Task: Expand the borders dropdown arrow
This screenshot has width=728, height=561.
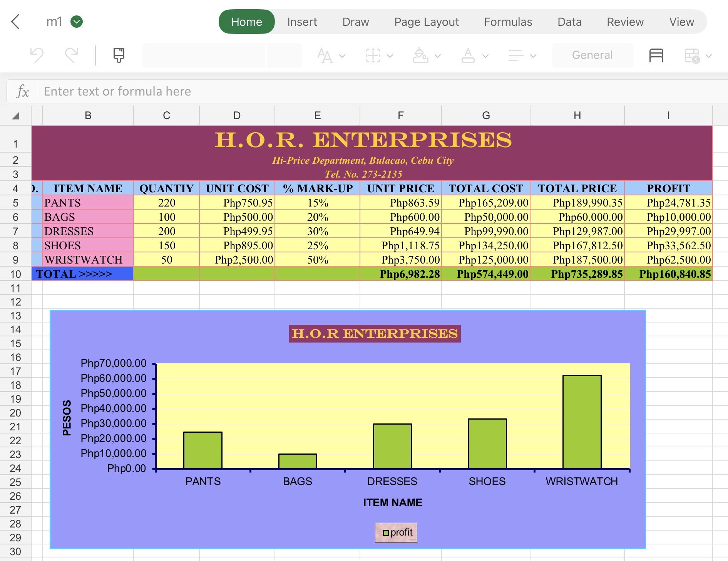Action: (390, 56)
